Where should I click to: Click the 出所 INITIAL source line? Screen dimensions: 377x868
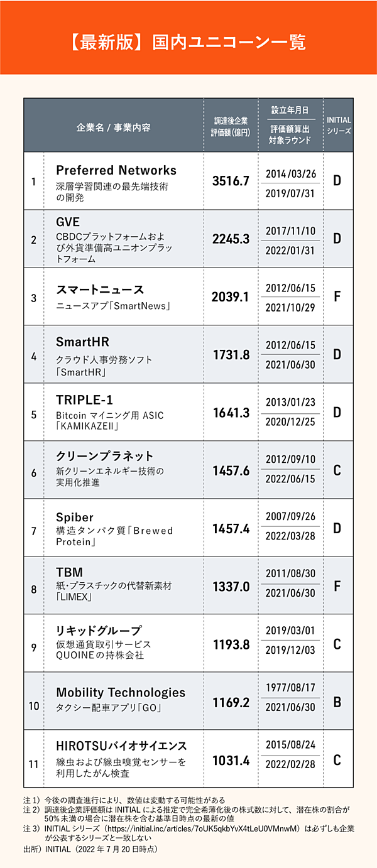coord(90,849)
